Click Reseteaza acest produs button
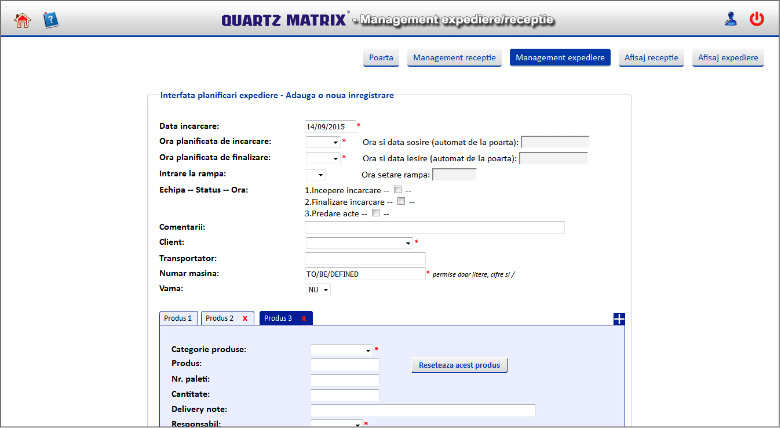Viewport: 780px width, 428px height. click(459, 365)
